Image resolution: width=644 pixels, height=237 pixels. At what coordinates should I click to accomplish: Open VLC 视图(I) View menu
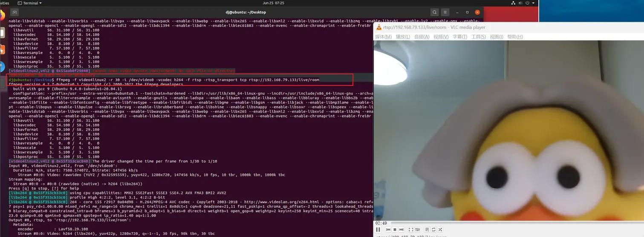tap(497, 37)
